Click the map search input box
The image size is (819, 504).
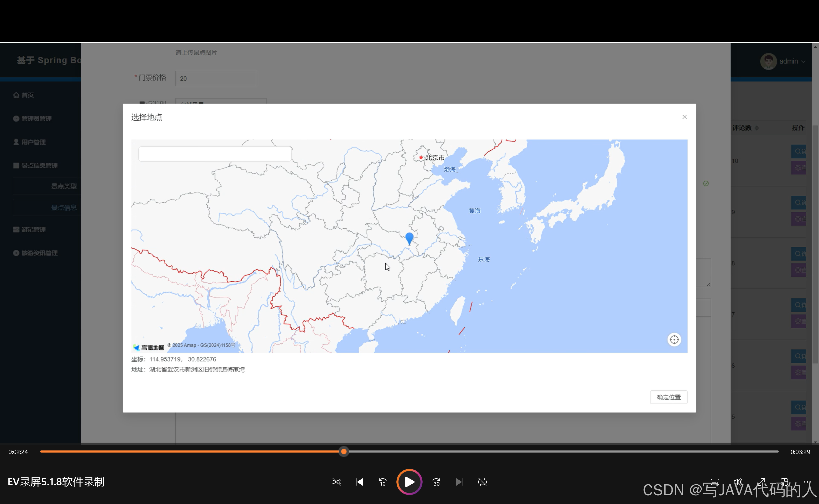pos(215,154)
